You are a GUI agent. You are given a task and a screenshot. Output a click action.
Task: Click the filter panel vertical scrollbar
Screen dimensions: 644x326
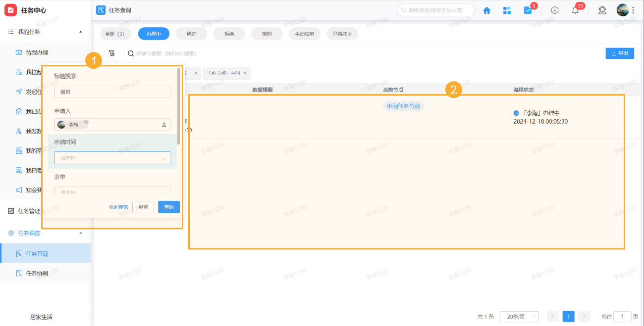point(178,106)
